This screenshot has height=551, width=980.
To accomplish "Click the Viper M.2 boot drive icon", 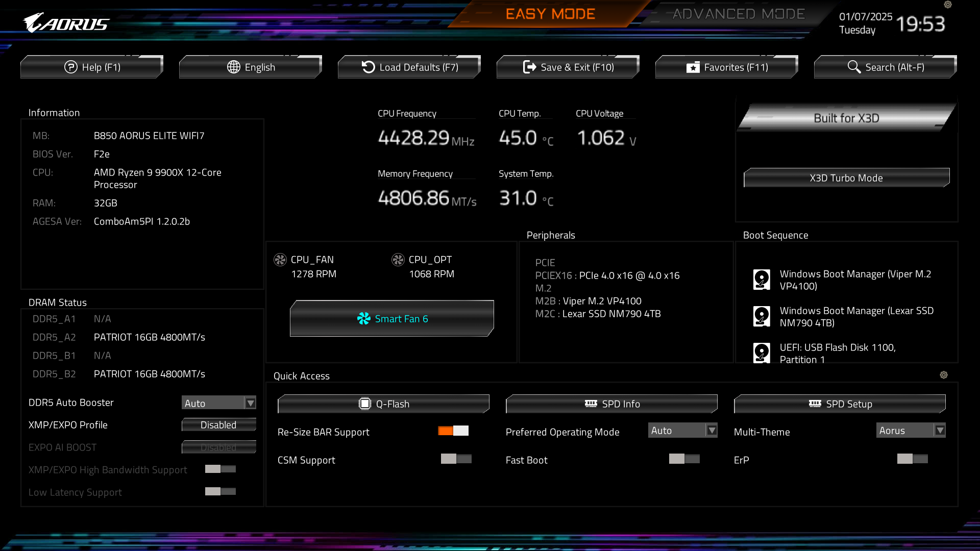I will pyautogui.click(x=762, y=280).
